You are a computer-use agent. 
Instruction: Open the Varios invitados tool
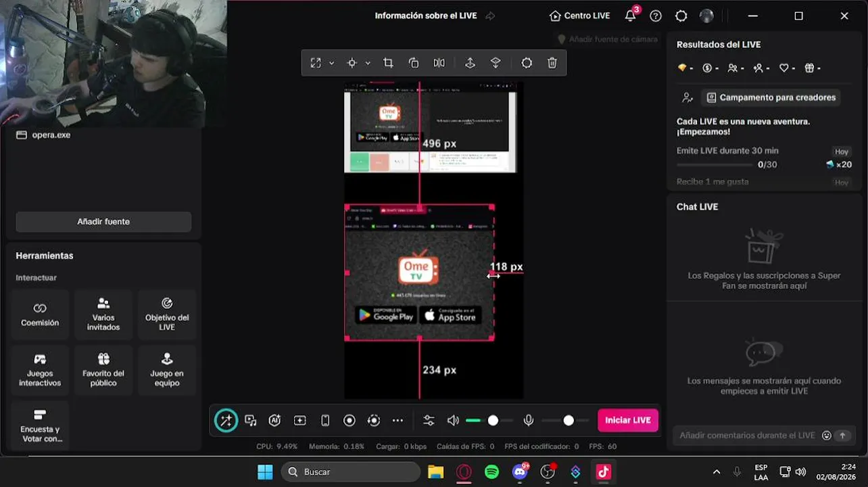coord(103,315)
